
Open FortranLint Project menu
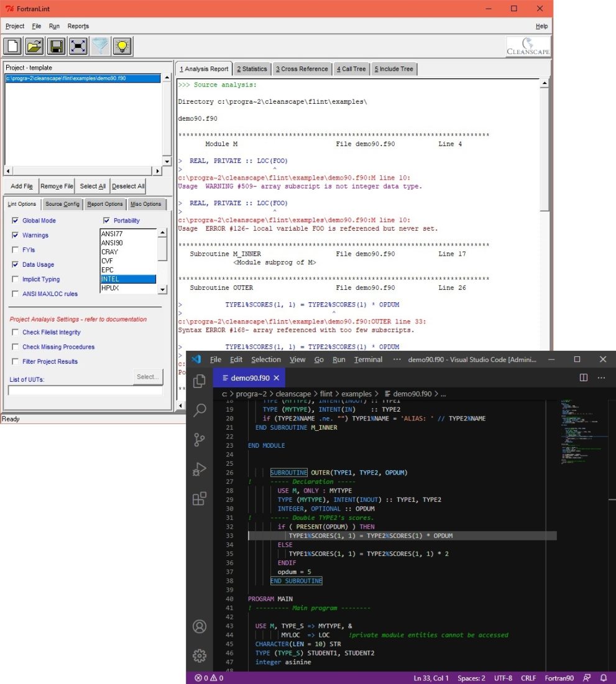tap(15, 26)
